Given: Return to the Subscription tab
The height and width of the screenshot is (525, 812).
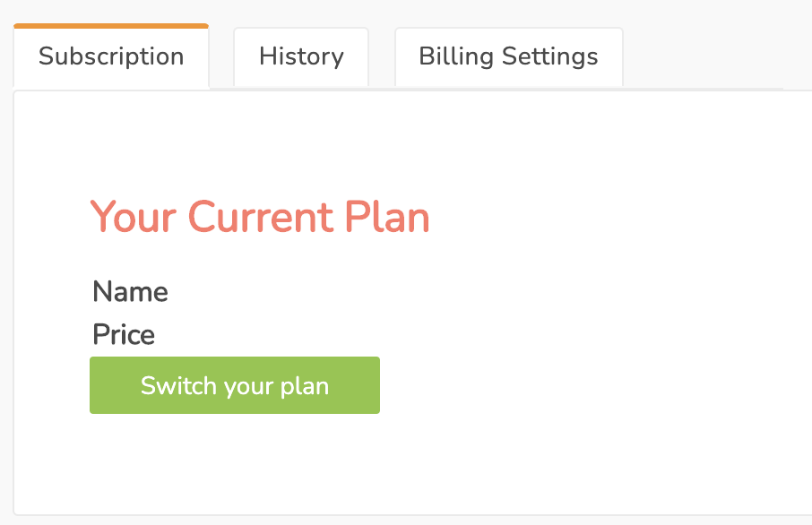Looking at the screenshot, I should click(111, 56).
